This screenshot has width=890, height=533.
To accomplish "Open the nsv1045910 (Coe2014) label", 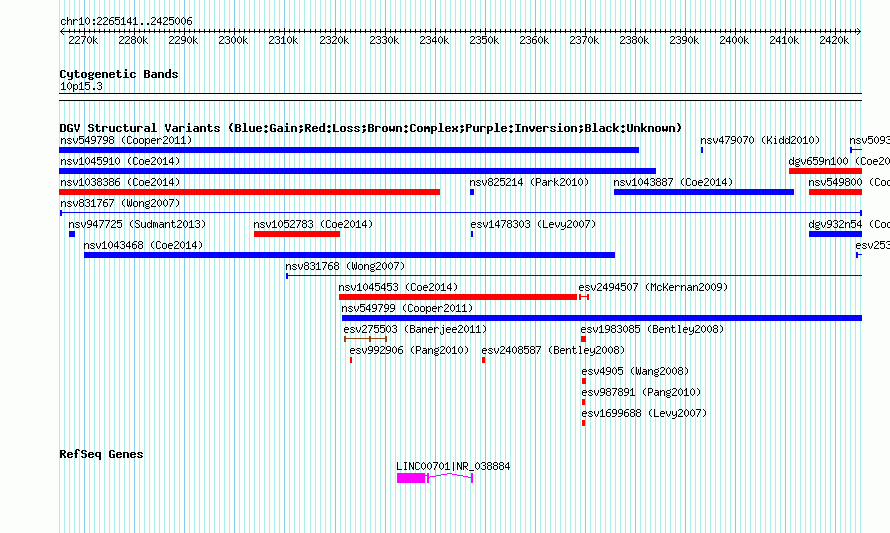I will coord(120,161).
